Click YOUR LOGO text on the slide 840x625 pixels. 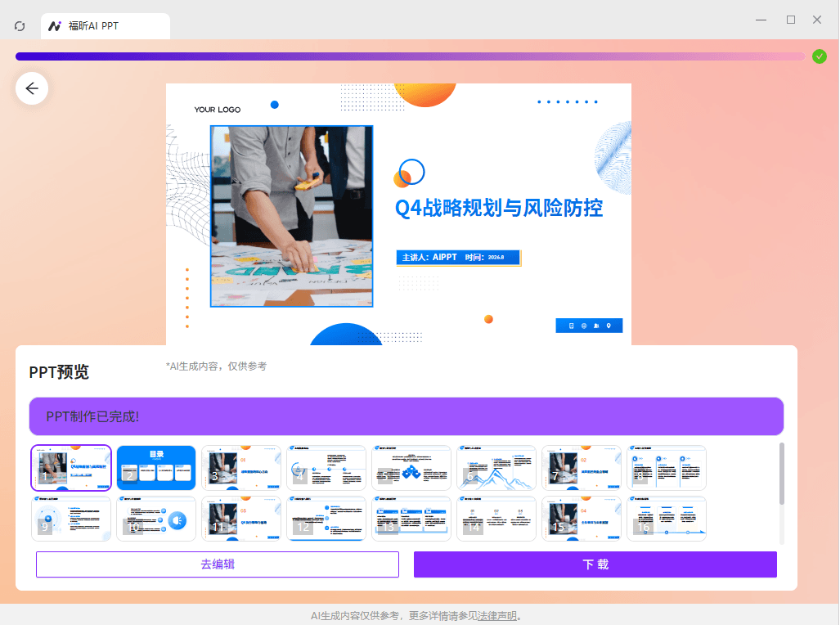click(x=218, y=110)
